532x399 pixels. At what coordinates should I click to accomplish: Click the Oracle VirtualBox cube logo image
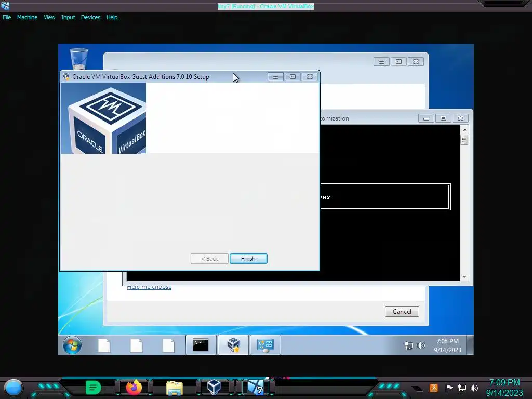pyautogui.click(x=103, y=118)
